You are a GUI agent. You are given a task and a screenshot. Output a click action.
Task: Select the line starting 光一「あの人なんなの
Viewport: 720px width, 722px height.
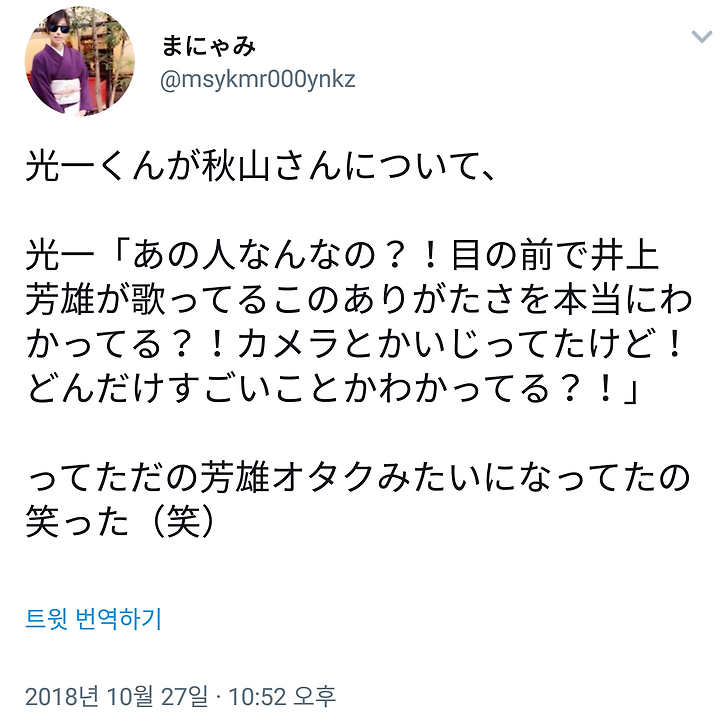(x=343, y=255)
